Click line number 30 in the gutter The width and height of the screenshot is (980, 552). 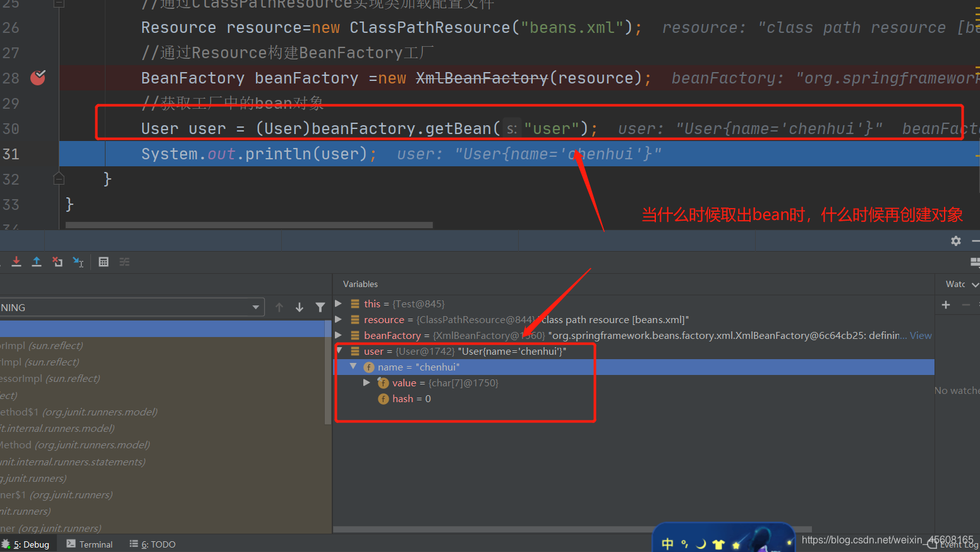pos(11,129)
